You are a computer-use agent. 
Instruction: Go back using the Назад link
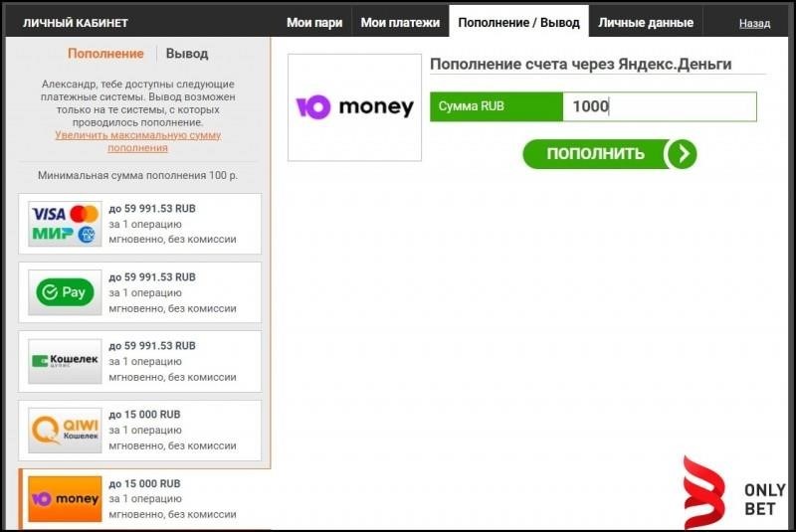coord(754,23)
